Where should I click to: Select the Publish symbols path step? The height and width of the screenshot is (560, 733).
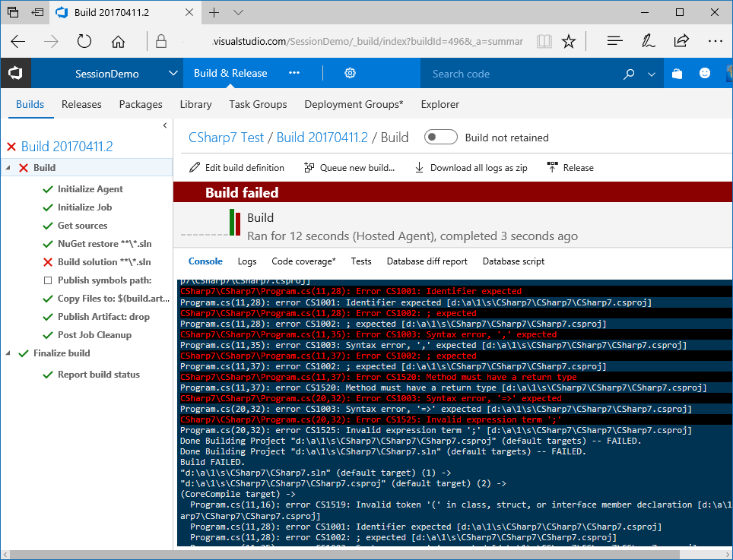pyautogui.click(x=105, y=280)
